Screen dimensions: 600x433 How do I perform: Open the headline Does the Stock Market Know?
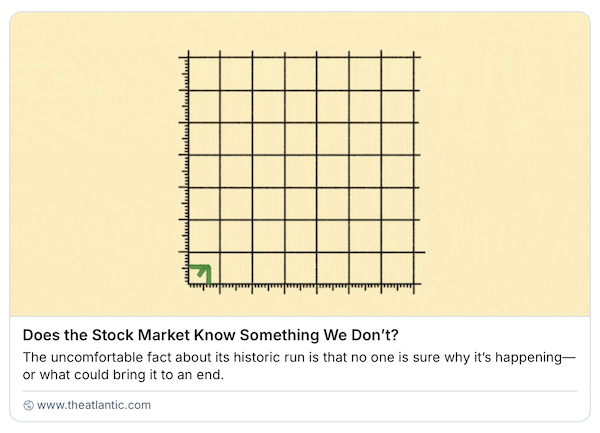coord(210,335)
